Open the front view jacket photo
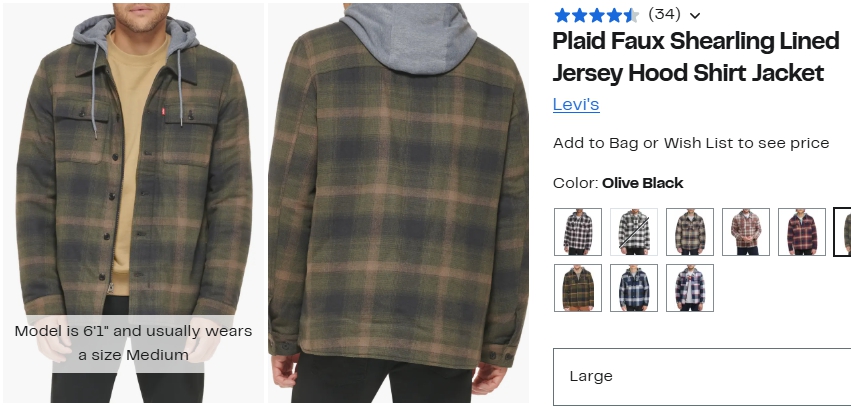This screenshot has height=406, width=851. point(134,203)
